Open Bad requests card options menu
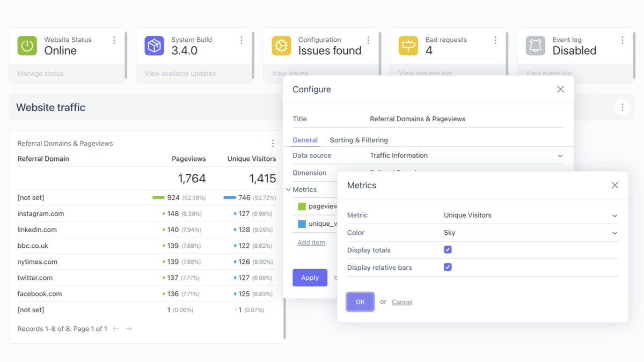The width and height of the screenshot is (644, 362). coord(495,40)
